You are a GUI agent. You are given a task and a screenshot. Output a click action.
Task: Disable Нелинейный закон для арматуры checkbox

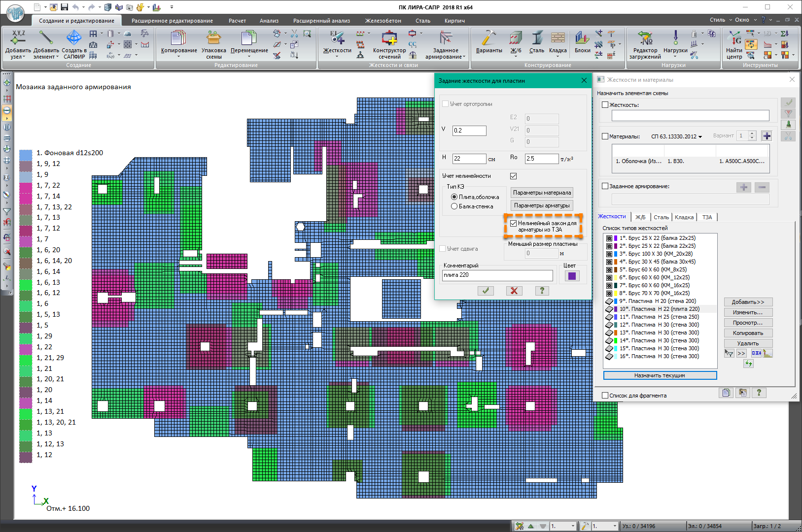[x=513, y=223]
